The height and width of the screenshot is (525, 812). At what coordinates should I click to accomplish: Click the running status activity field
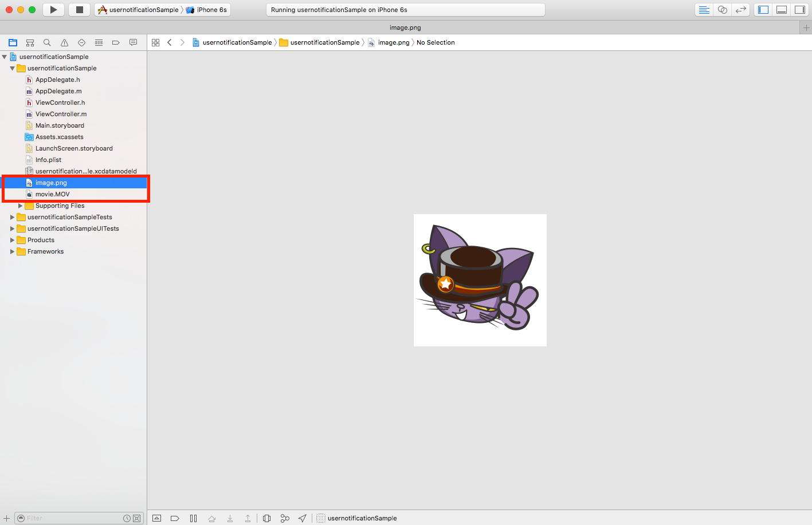[406, 10]
